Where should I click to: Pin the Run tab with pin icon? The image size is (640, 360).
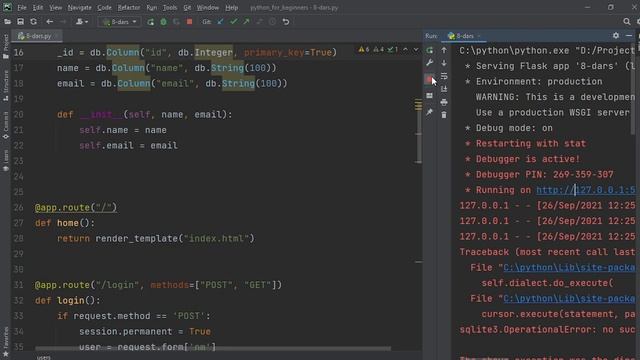429,112
